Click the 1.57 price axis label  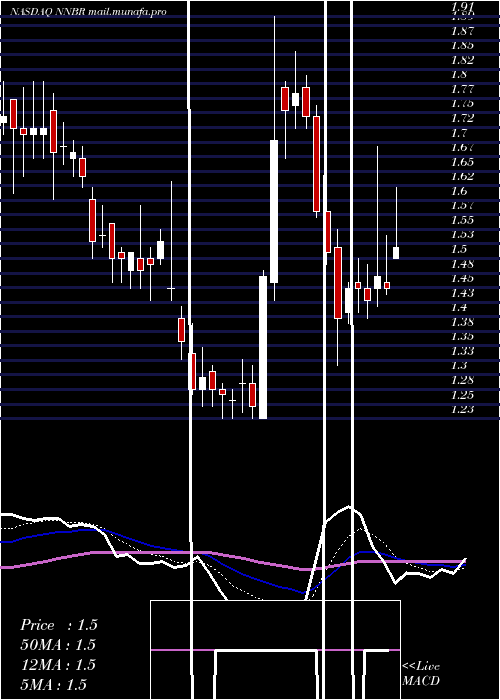click(462, 205)
